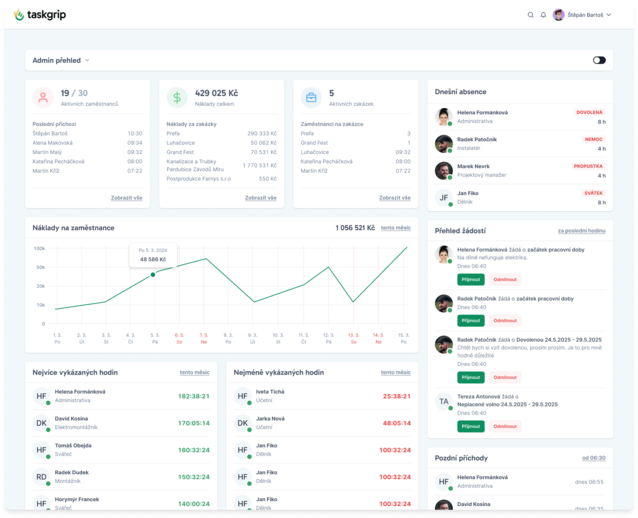Click Helena Formánková's avatar in Dnešní absence
The width and height of the screenshot is (638, 518).
(443, 117)
